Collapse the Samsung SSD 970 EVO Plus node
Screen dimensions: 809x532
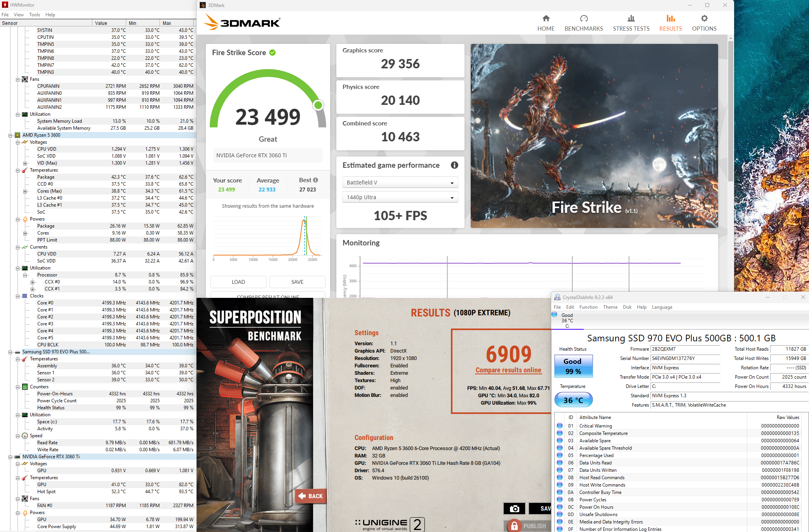click(x=10, y=352)
